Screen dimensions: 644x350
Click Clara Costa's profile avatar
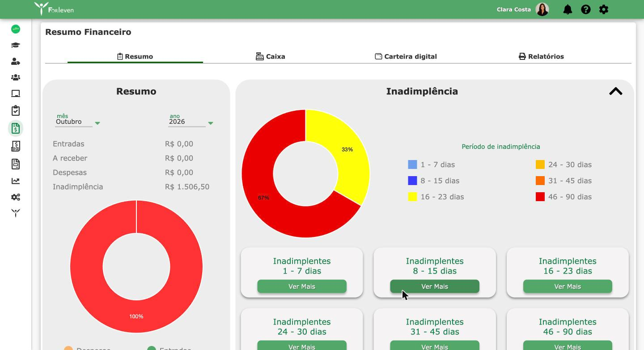(542, 9)
